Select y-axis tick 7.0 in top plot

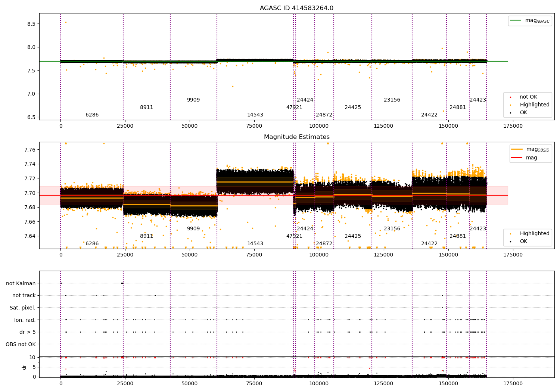31,94
